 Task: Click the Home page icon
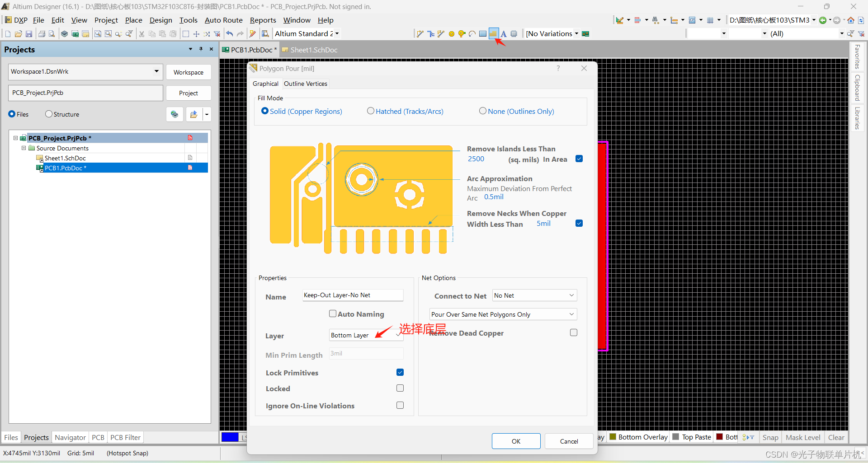point(851,20)
